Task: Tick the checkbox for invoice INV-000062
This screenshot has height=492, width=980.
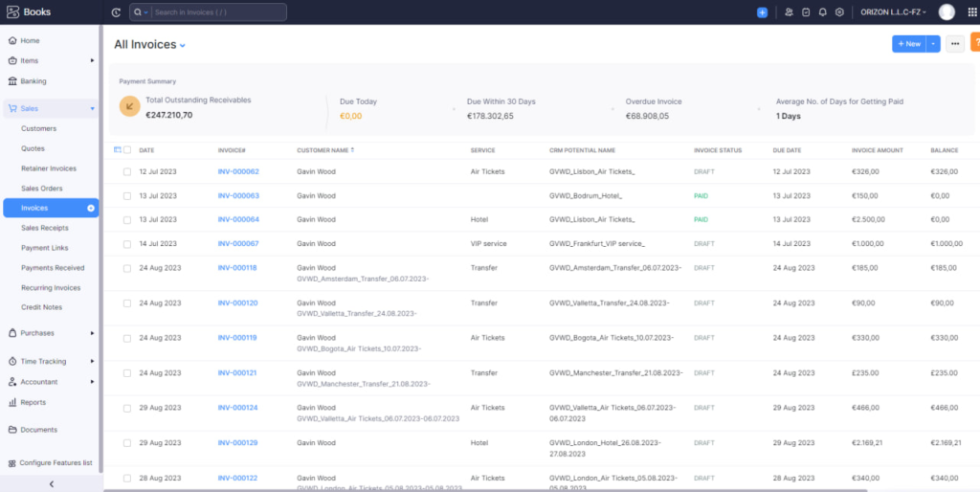Action: click(127, 172)
